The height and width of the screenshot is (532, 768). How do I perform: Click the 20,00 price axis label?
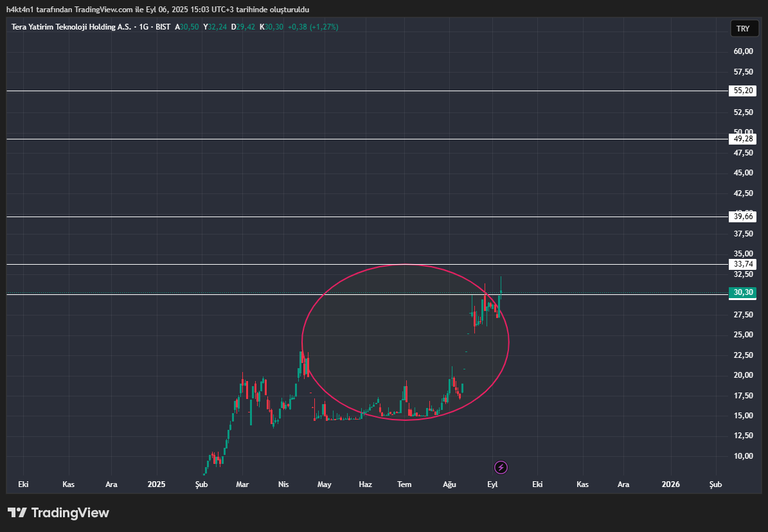pos(743,375)
